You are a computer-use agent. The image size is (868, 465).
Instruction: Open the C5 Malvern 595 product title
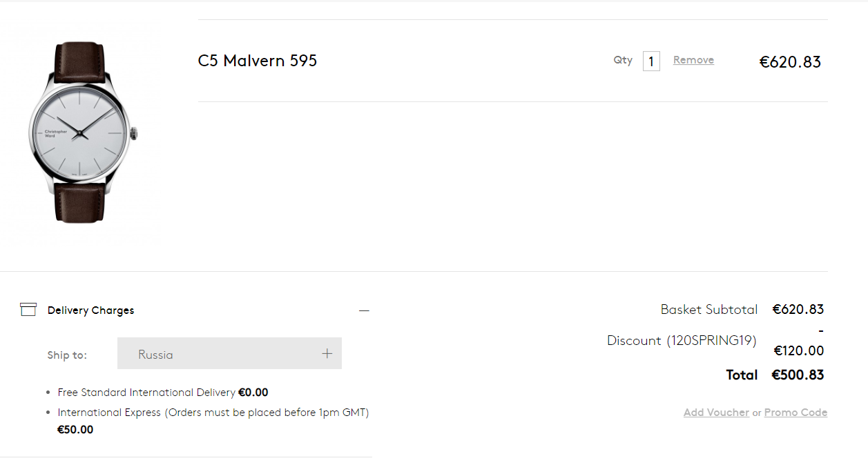(258, 61)
